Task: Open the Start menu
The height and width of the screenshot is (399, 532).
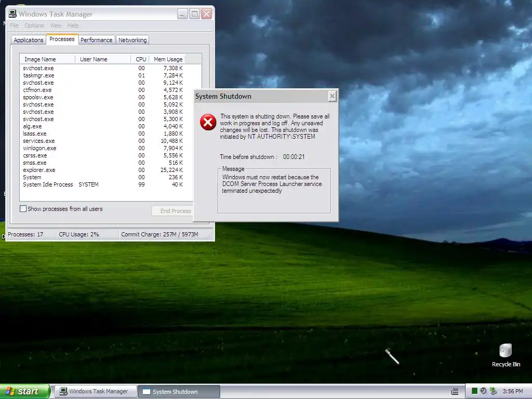Action: pos(25,391)
